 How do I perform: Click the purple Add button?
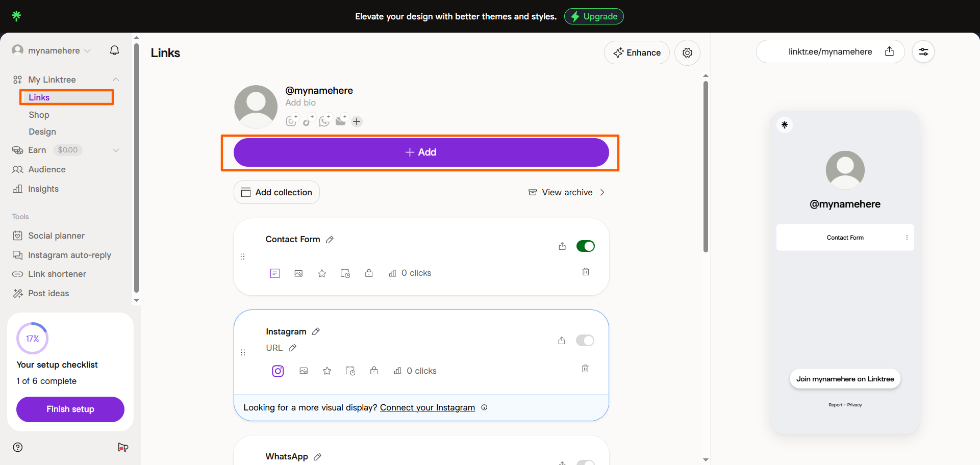pyautogui.click(x=421, y=152)
